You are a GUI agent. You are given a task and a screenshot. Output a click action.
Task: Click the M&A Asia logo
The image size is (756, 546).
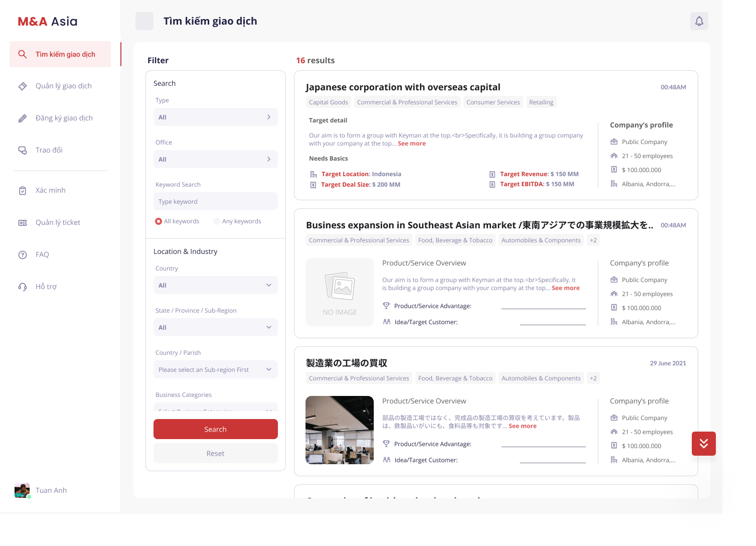[48, 22]
